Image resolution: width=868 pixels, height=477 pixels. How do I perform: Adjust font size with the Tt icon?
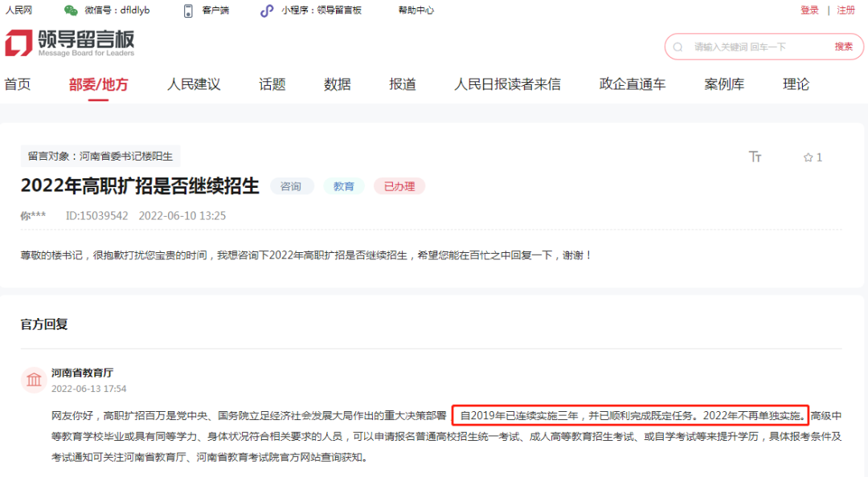click(x=755, y=157)
